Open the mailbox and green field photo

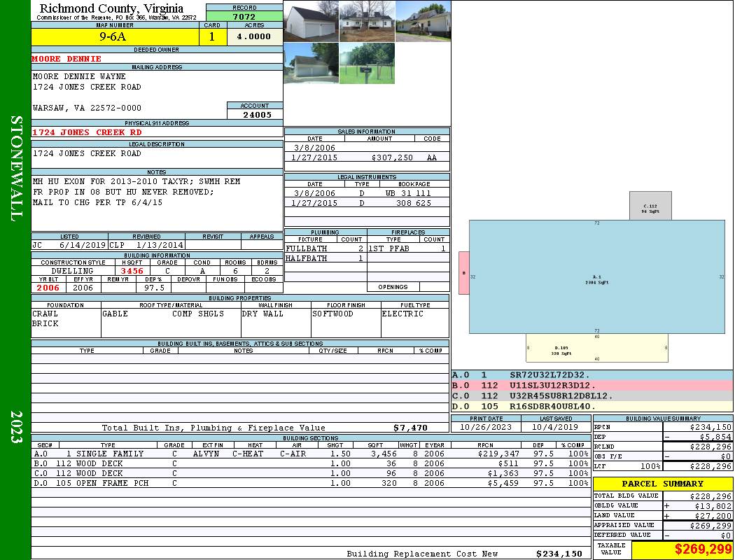coord(367,64)
